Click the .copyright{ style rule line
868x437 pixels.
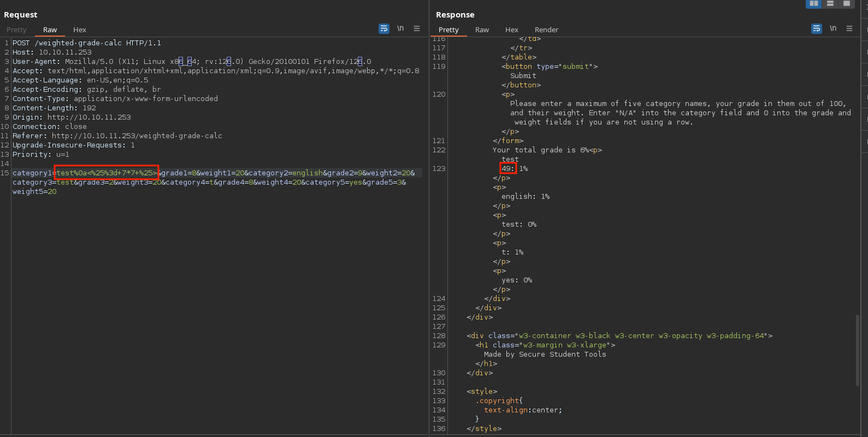(x=499, y=400)
